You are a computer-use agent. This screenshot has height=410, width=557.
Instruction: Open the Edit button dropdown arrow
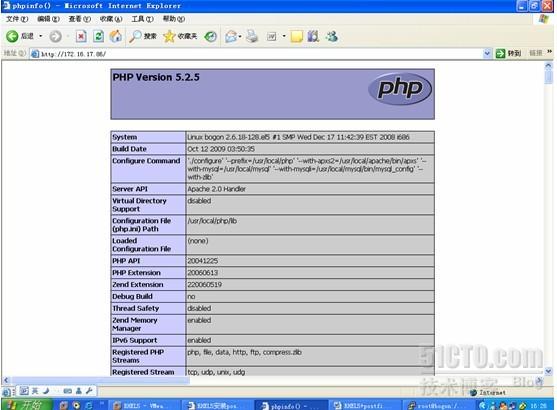(x=284, y=36)
